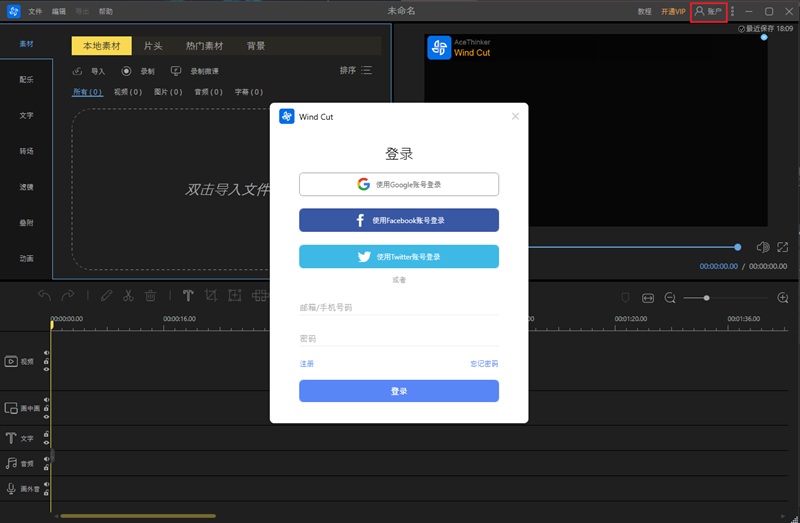
Task: Hide the 文字 track with eye icon
Action: [46, 442]
